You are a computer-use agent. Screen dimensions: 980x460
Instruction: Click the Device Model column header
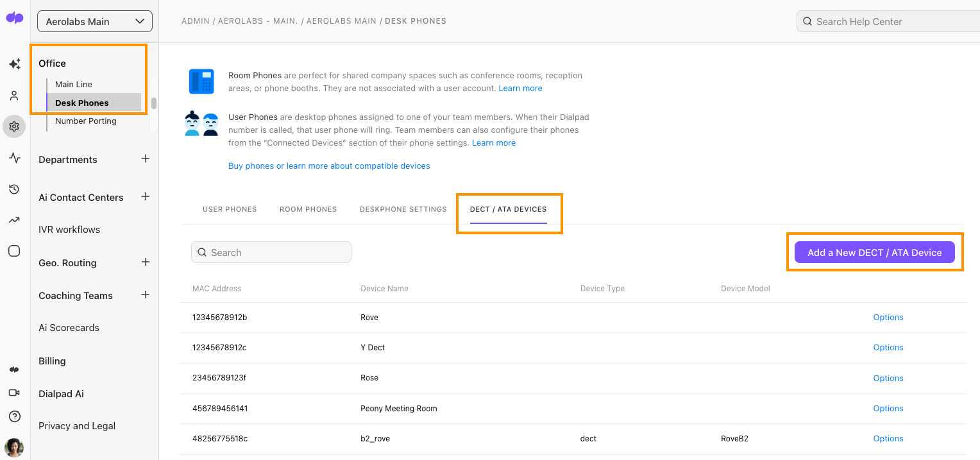[745, 289]
